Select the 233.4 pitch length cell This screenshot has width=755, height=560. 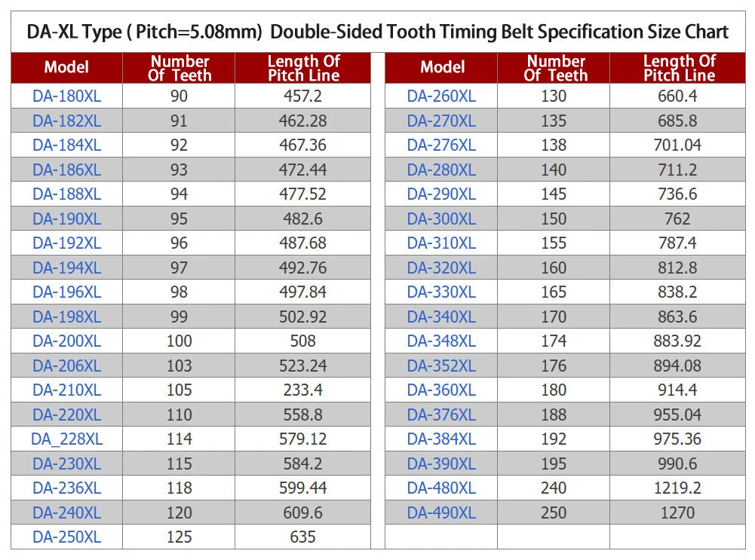(x=303, y=390)
